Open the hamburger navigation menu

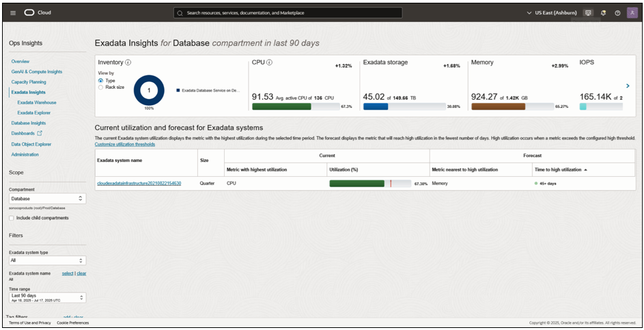pos(13,13)
